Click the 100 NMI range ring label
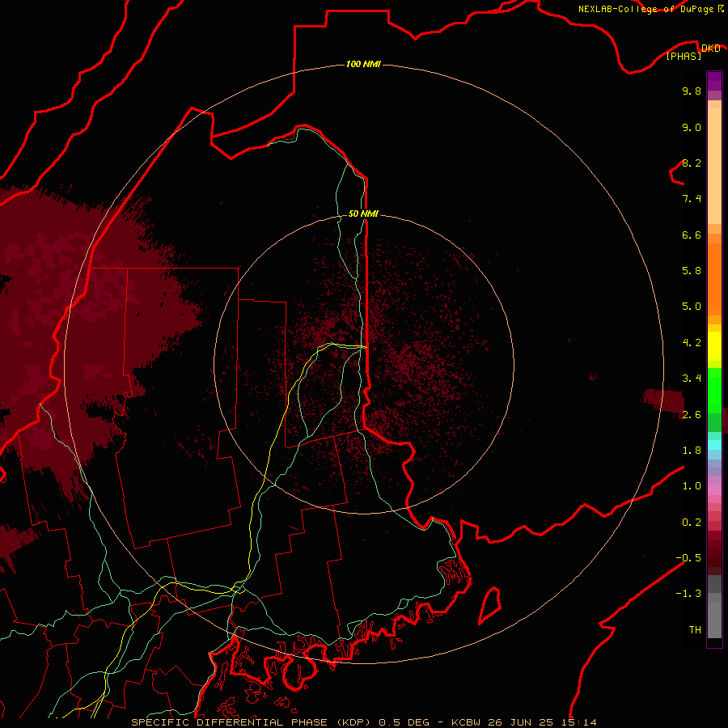Viewport: 728px width, 728px height. pos(363,64)
